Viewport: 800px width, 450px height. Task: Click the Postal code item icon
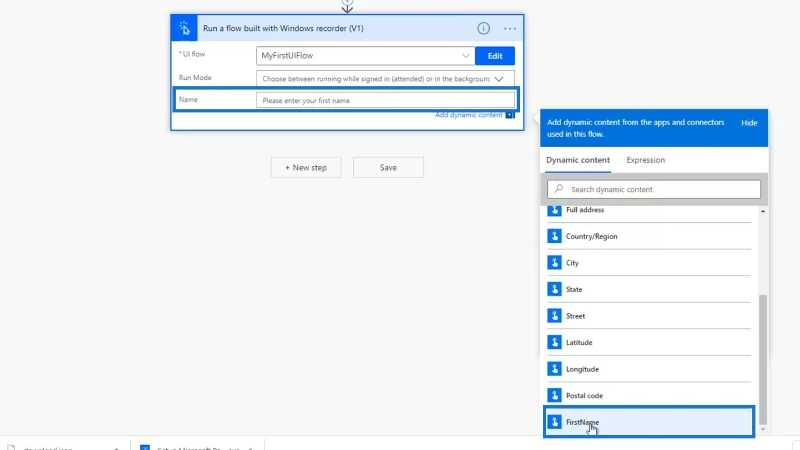(x=554, y=395)
